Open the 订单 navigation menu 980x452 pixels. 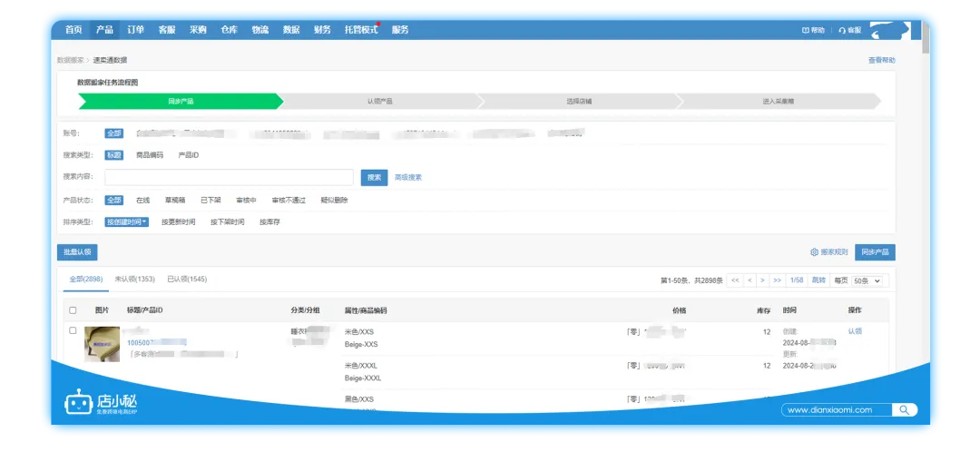(x=135, y=29)
